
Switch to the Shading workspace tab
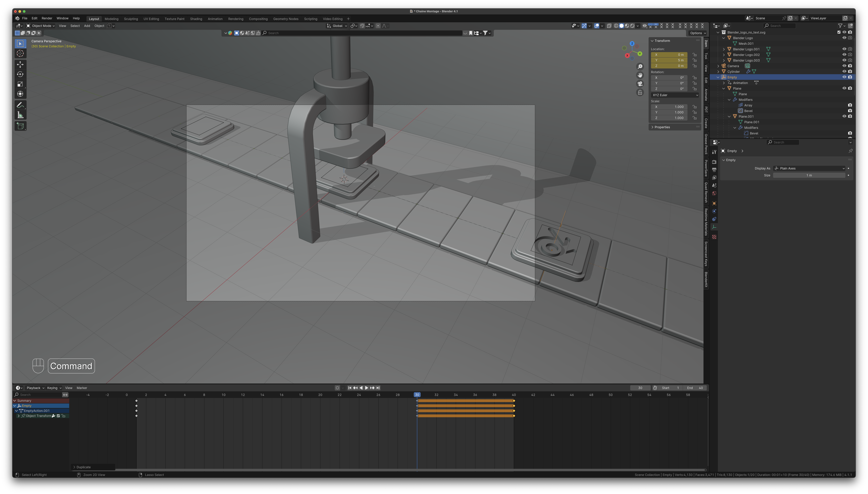(196, 19)
